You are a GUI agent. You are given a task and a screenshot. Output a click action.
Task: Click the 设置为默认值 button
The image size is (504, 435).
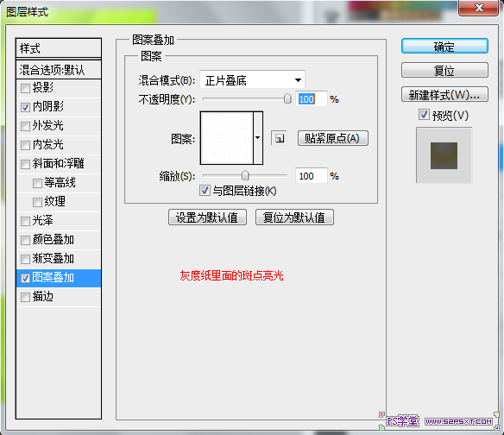[207, 217]
